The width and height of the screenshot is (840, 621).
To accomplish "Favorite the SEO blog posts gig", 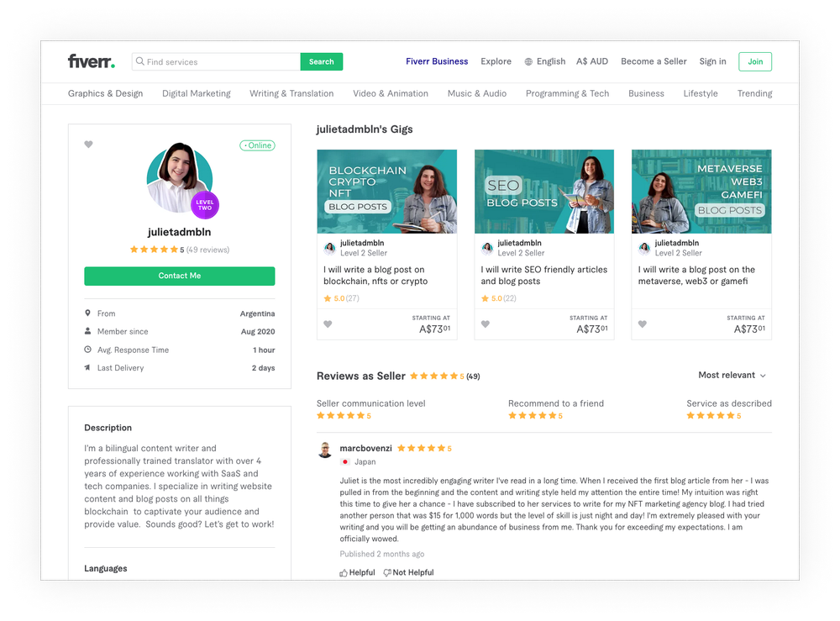I will tap(485, 324).
